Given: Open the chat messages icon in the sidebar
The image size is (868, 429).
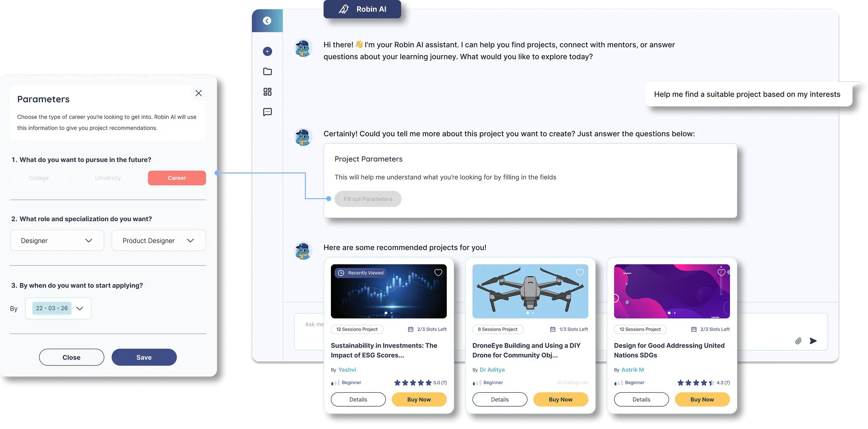Looking at the screenshot, I should coord(267,112).
